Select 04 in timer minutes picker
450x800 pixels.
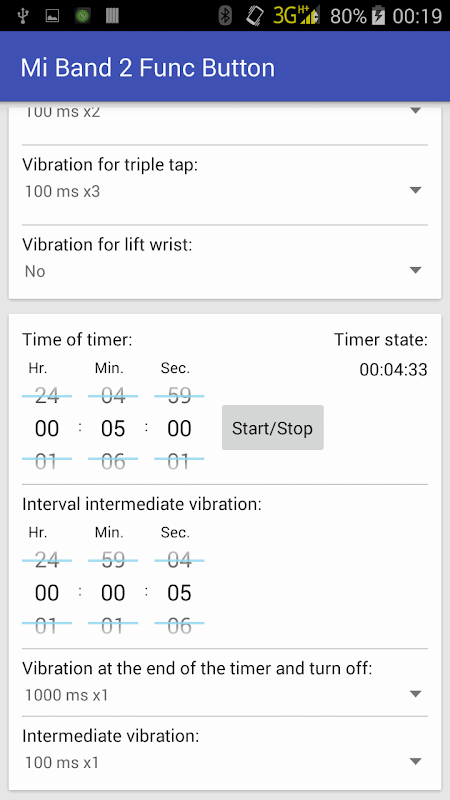(113, 395)
